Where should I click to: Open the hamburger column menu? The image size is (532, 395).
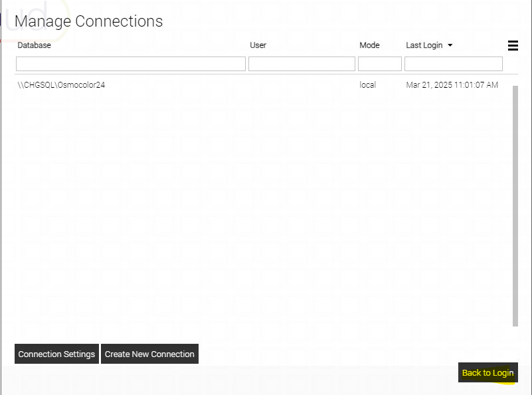(513, 45)
